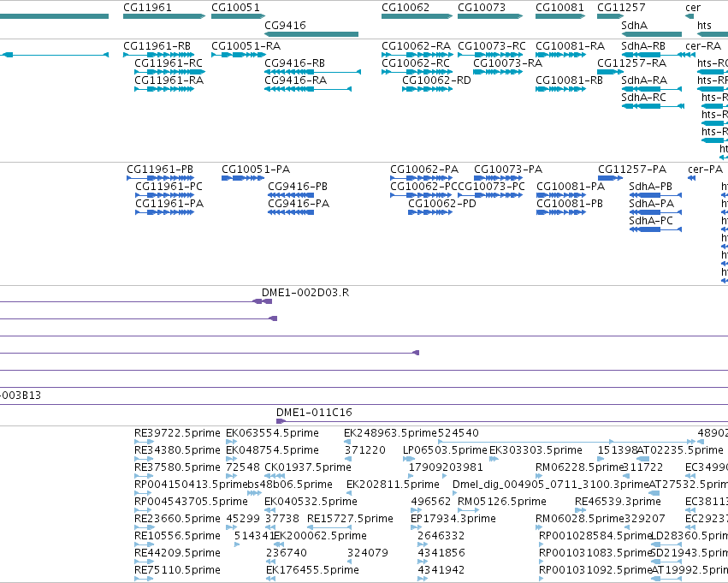
Task: Select protein CG10081-PA
Action: tap(561, 195)
